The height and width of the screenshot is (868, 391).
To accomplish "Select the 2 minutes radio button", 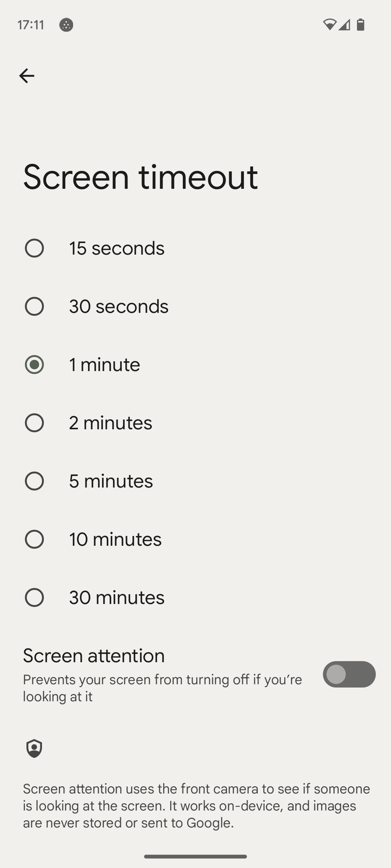I will (34, 423).
